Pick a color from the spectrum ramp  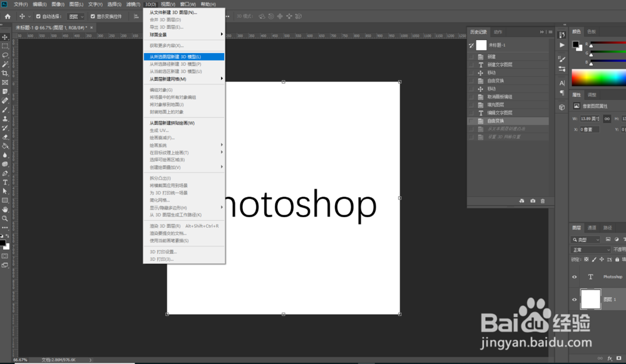[x=598, y=78]
